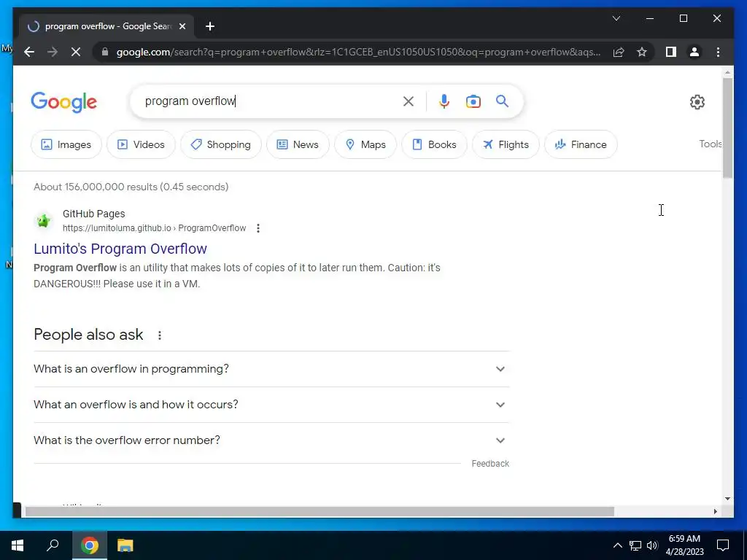Screen dimensions: 747x560
Task: Switch to the News results tab
Action: pos(298,144)
